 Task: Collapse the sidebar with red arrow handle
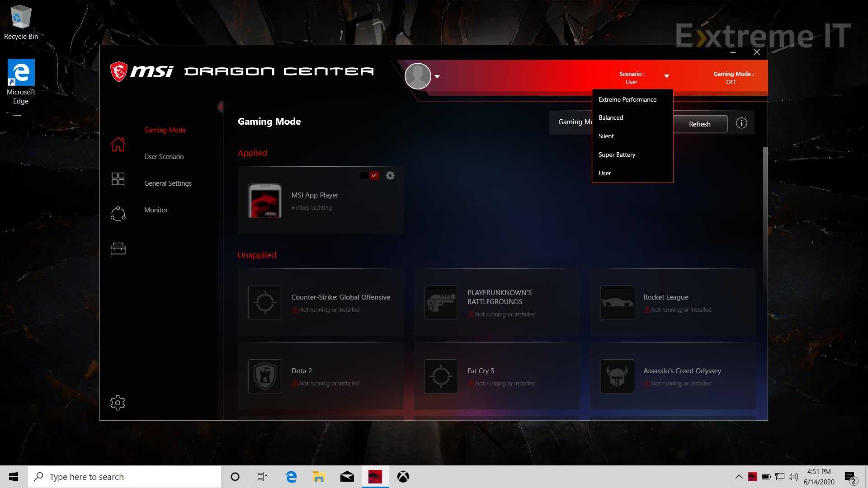[221, 107]
